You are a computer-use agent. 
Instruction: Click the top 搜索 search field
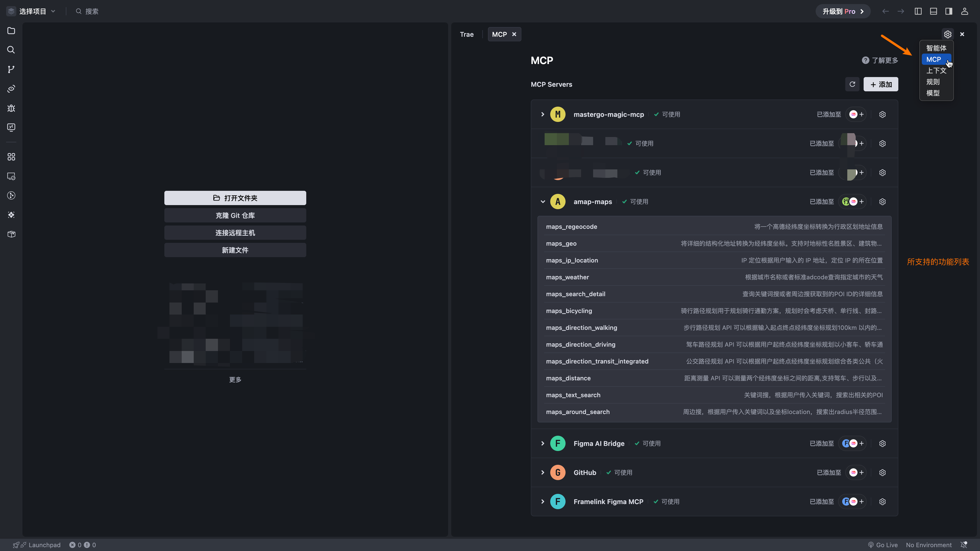91,11
